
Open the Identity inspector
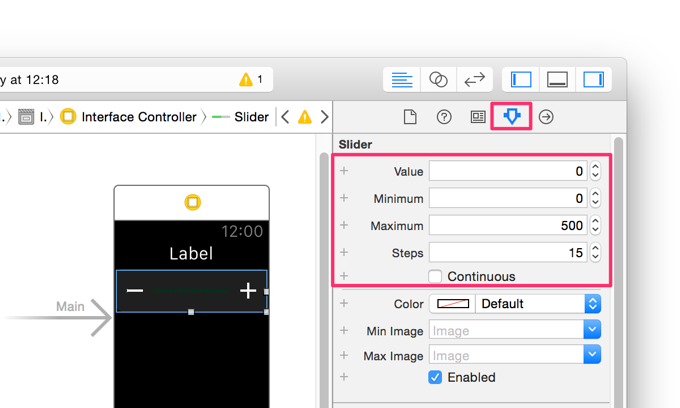point(477,117)
